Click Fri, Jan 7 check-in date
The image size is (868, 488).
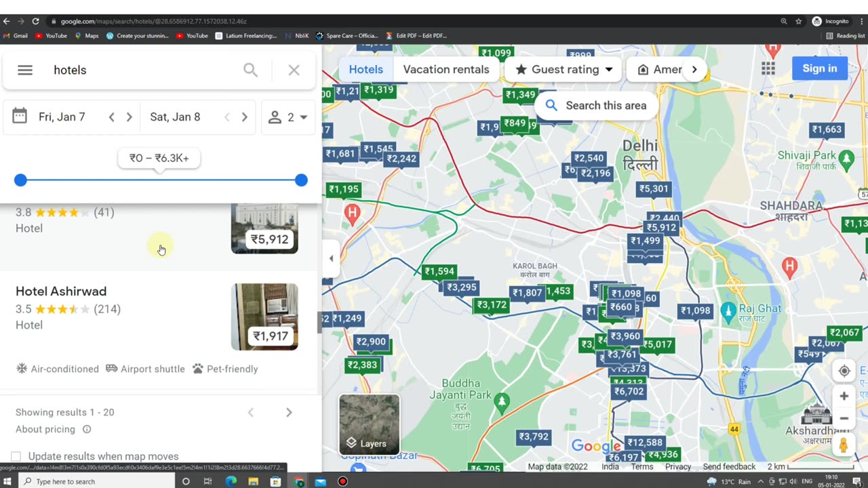[x=62, y=117]
